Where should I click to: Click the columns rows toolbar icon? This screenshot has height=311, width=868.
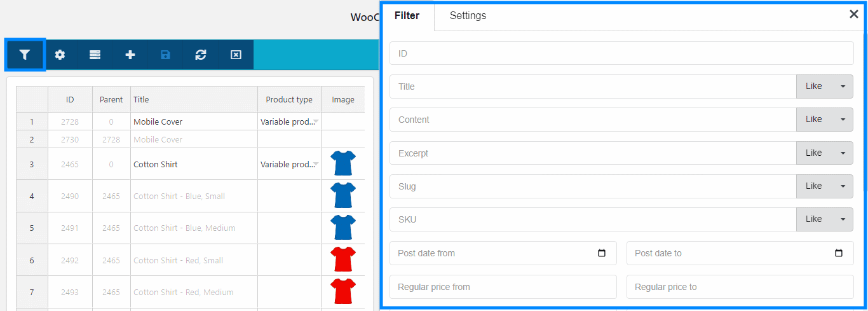[x=95, y=55]
